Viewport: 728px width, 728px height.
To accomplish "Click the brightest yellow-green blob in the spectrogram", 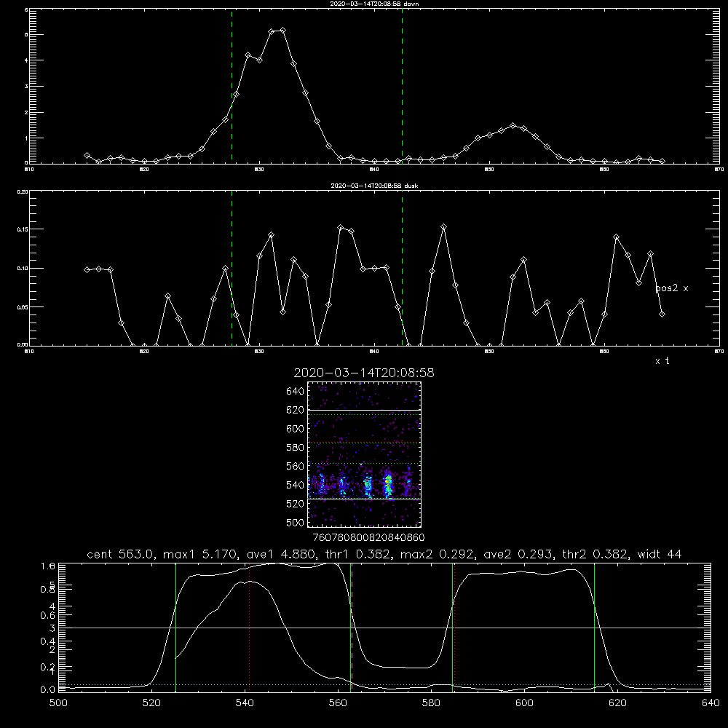I will click(388, 486).
